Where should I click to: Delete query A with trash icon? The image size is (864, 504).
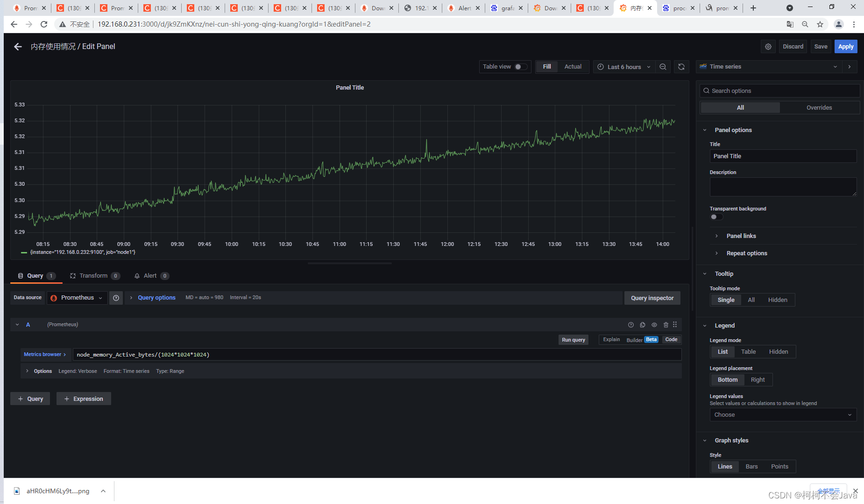pyautogui.click(x=666, y=325)
